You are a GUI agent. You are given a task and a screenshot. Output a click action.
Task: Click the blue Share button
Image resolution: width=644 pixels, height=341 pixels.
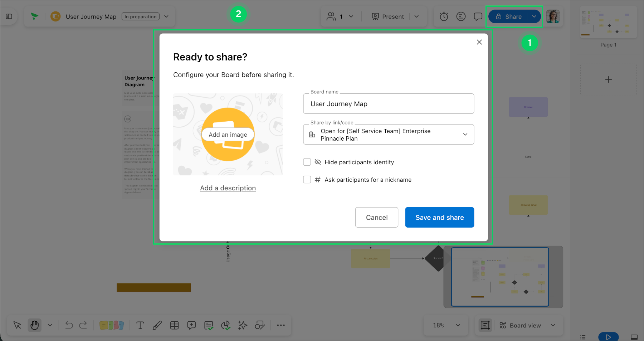(508, 16)
